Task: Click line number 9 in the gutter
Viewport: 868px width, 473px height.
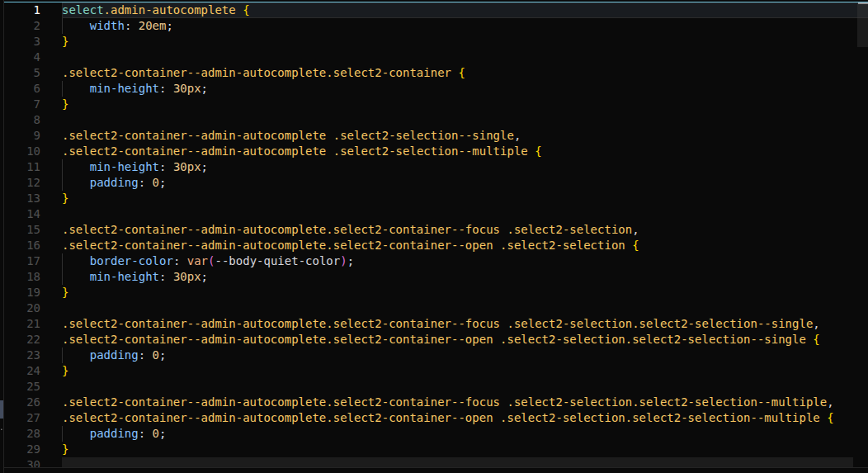Action: 36,135
